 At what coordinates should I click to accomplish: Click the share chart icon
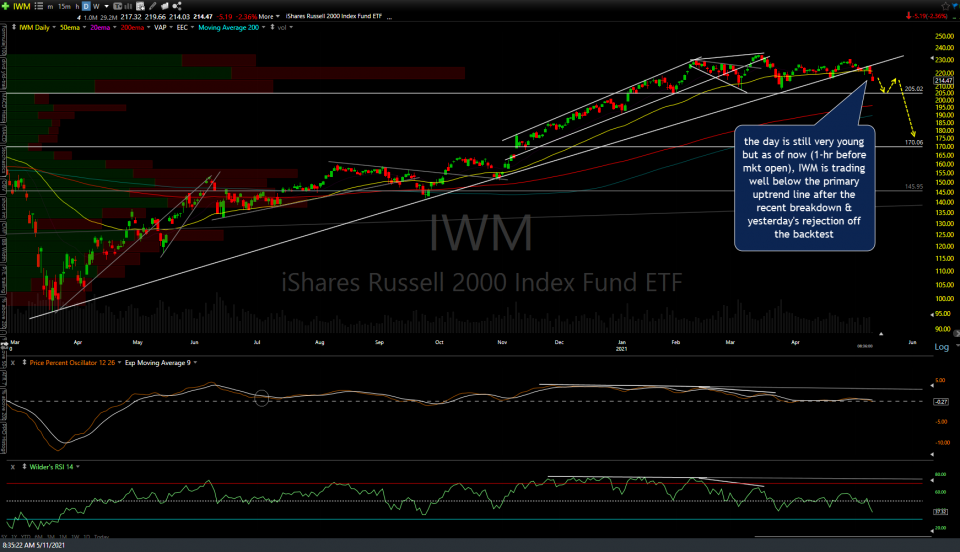coord(177,6)
